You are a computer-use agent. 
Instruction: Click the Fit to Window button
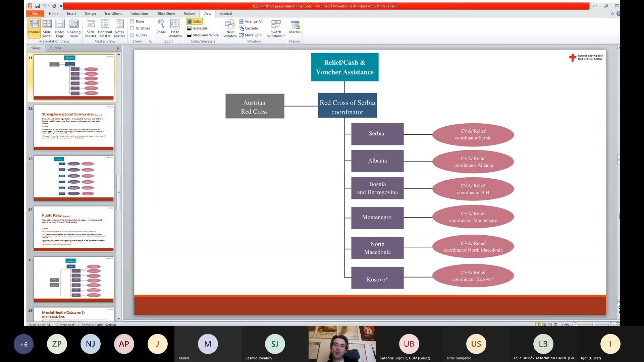(175, 28)
